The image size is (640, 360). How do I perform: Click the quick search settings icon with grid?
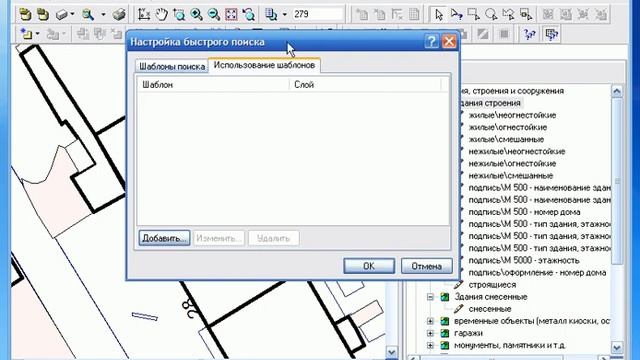(551, 34)
